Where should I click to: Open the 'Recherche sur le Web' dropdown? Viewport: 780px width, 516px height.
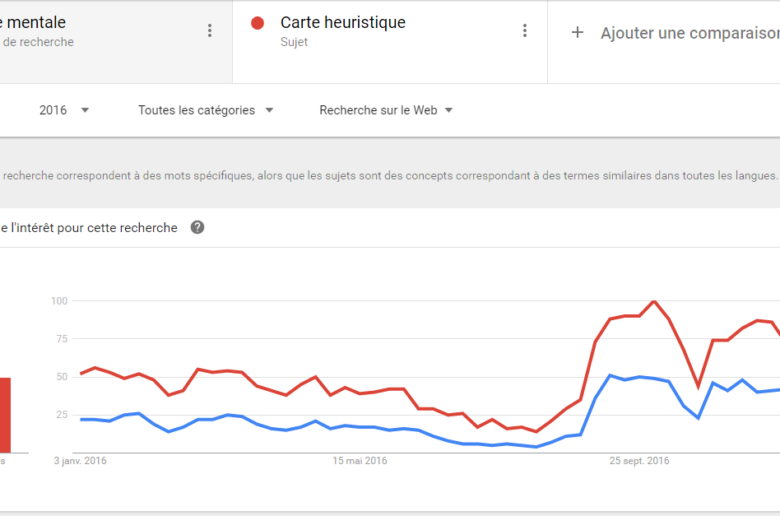tap(386, 110)
